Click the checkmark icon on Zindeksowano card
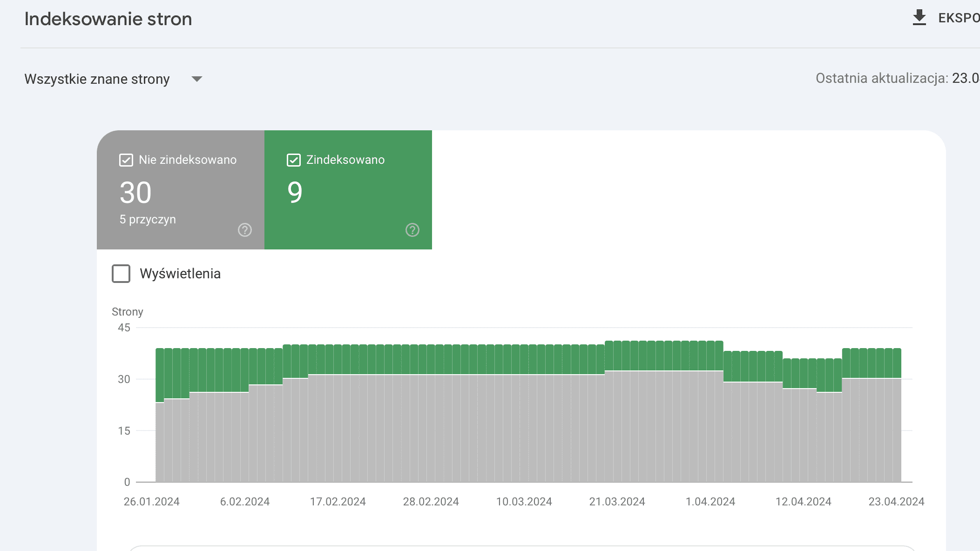Screen dimensions: 980x551 tap(293, 160)
